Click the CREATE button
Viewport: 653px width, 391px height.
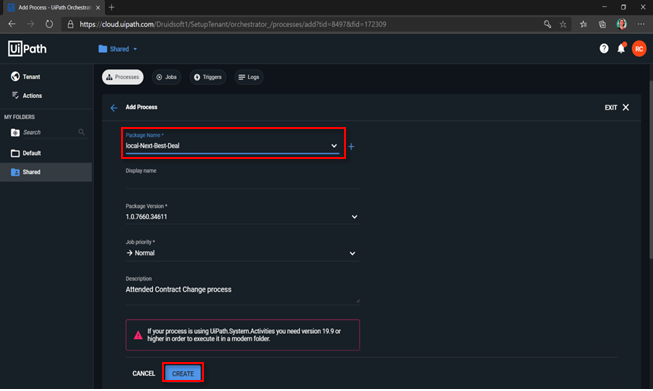coord(183,374)
